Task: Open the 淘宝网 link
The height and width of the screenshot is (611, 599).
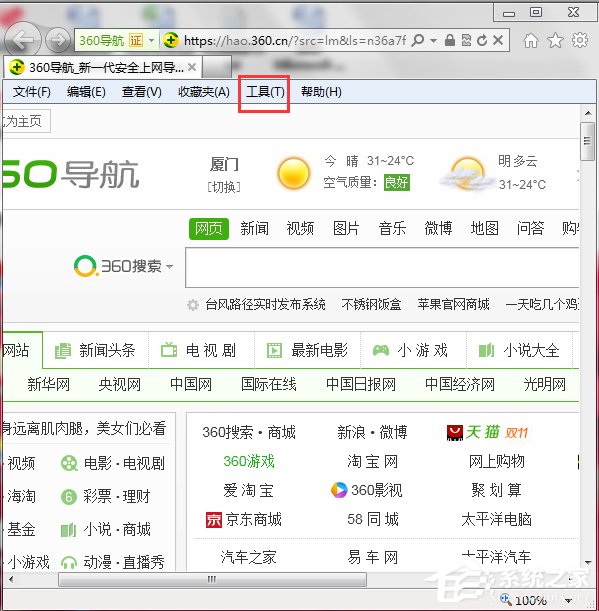Action: (x=373, y=462)
